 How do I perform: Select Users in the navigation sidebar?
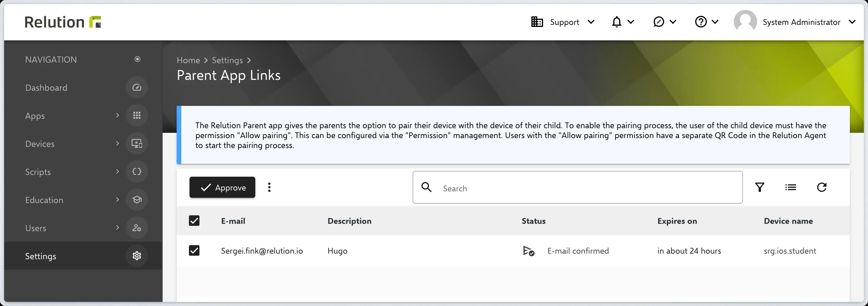36,228
